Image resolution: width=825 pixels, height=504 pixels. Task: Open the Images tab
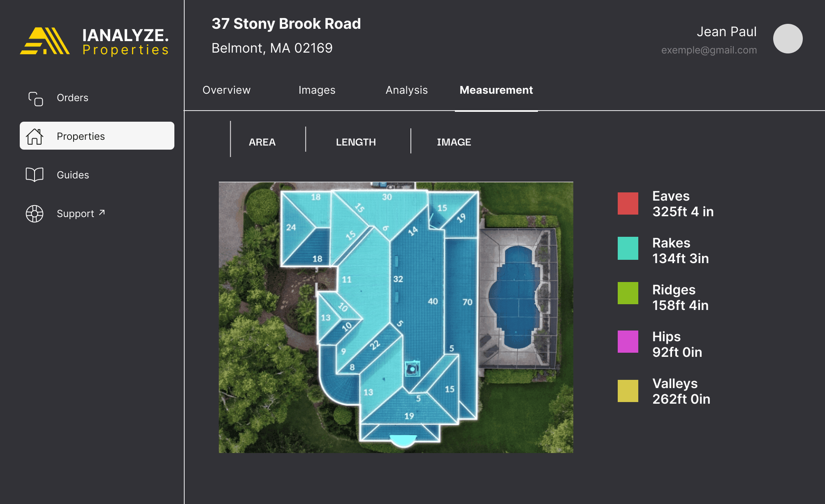(x=317, y=90)
